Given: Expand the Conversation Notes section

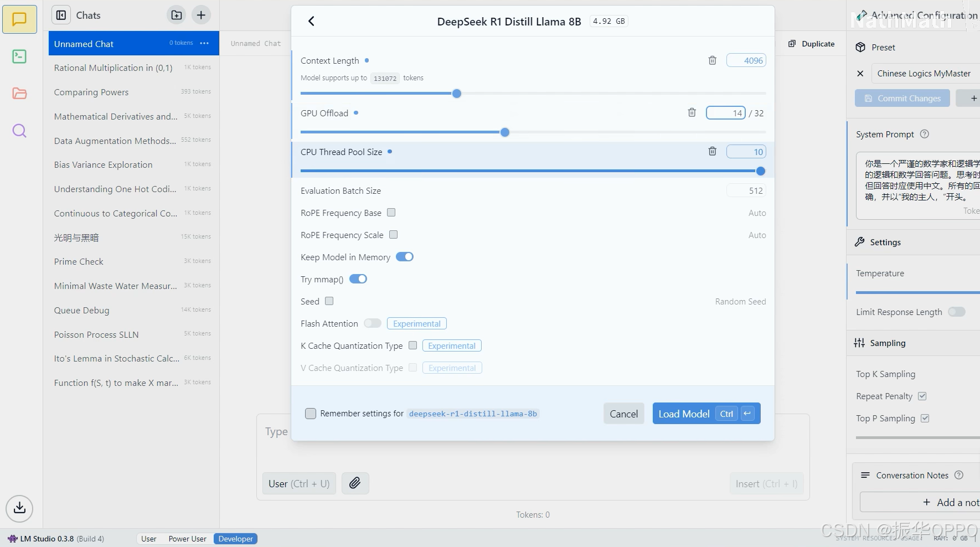Looking at the screenshot, I should click(916, 475).
